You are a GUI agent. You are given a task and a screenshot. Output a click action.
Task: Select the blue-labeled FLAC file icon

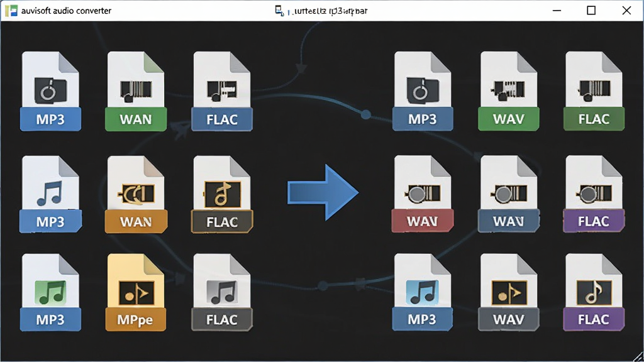[222, 91]
